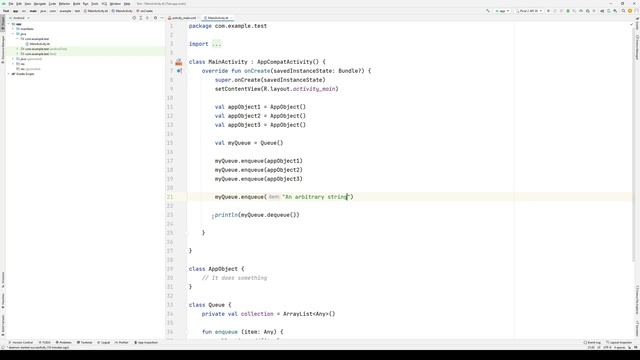Viewport: 640px width, 360px height.
Task: Select MainActivity.kt in the project tree
Action: 38,44
